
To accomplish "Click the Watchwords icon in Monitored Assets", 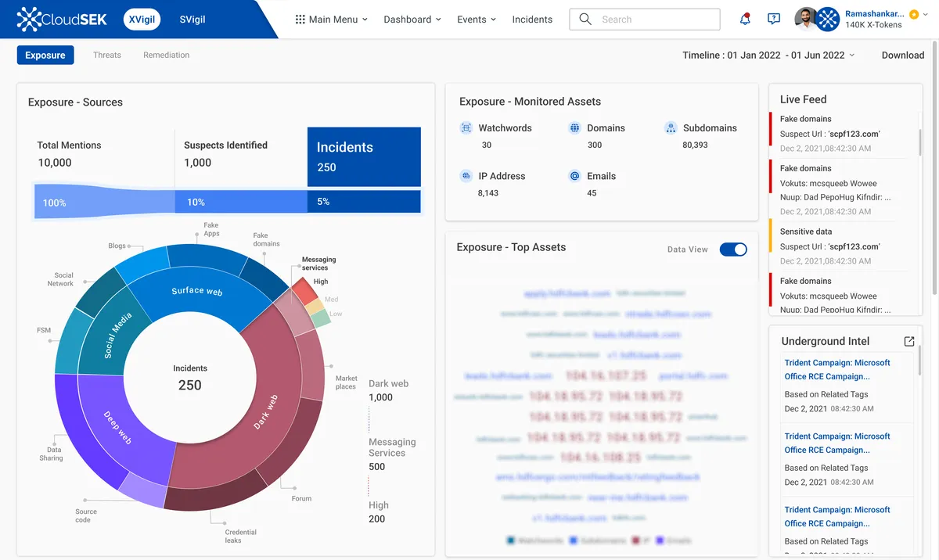I will click(467, 127).
